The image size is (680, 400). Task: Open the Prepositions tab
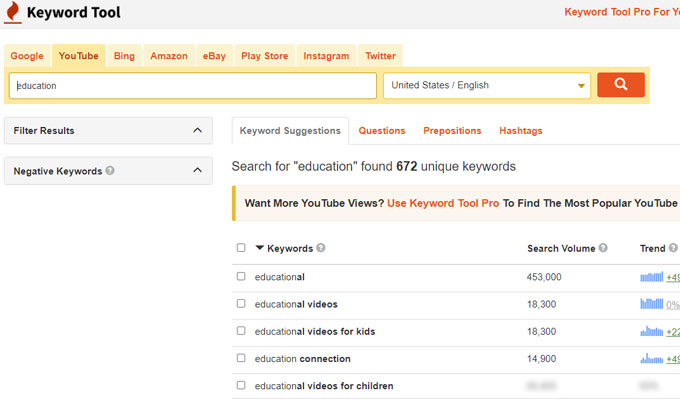452,131
